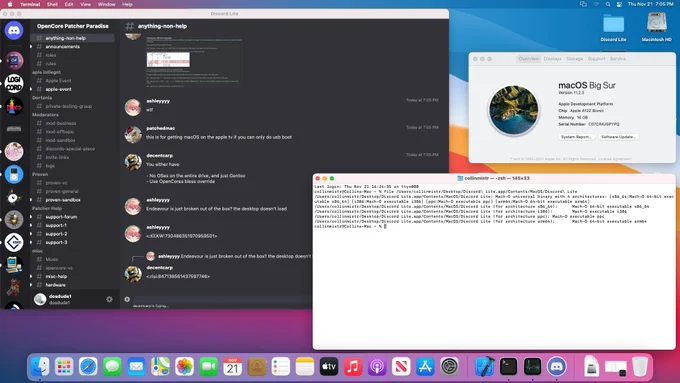The image size is (680, 383).
Task: Open Launchpad in the Dock
Action: tap(64, 367)
